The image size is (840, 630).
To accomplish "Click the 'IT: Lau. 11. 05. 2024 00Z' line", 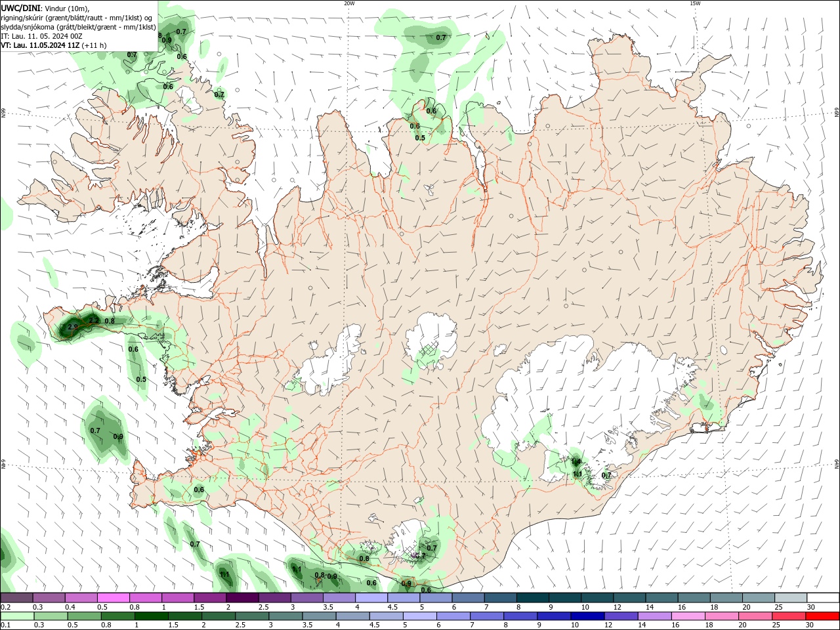I will 41,36.
